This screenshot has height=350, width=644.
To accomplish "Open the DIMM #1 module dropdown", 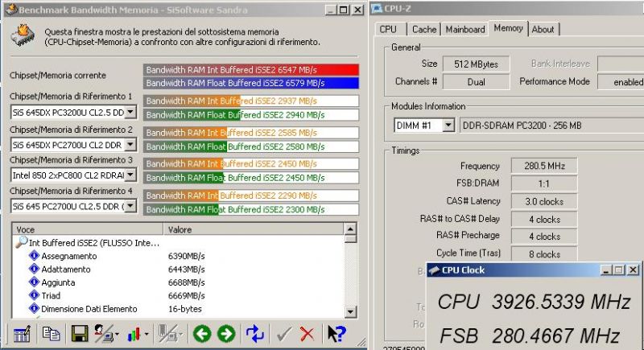I will point(448,126).
